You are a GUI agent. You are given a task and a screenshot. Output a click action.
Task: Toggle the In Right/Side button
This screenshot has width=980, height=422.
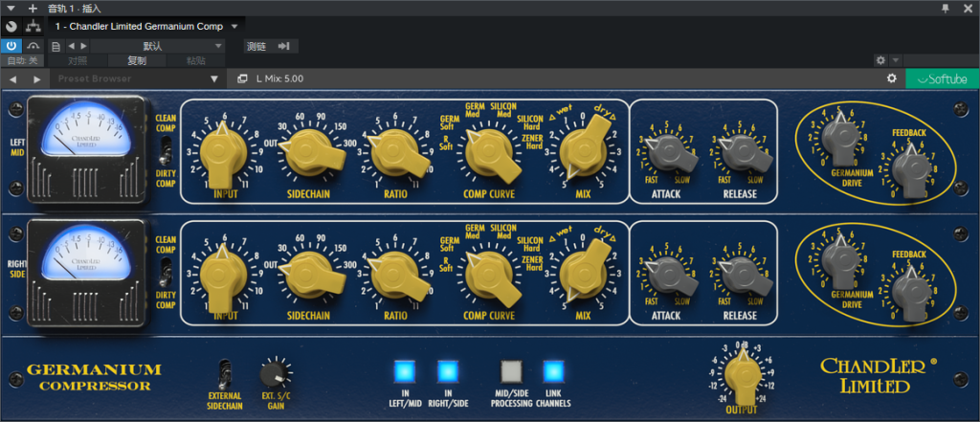pyautogui.click(x=448, y=371)
